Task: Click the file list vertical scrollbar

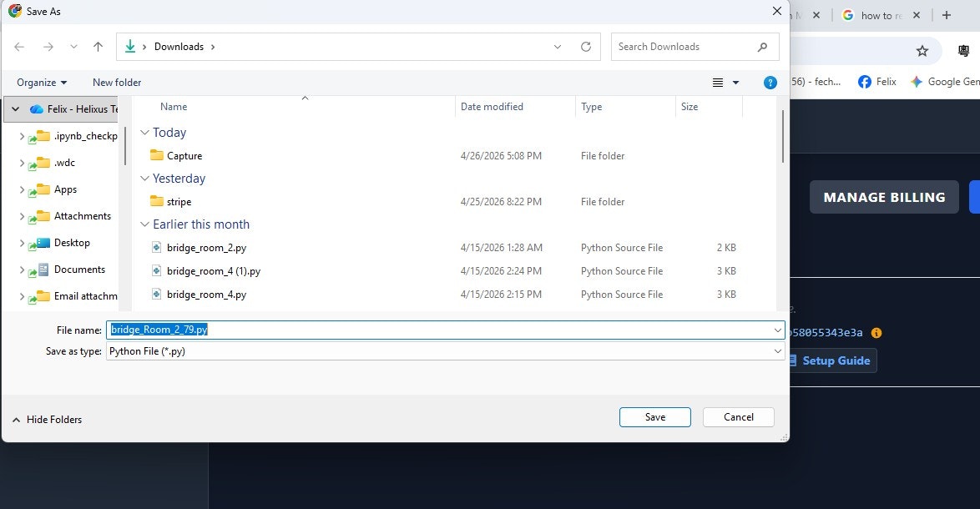Action: click(x=782, y=137)
